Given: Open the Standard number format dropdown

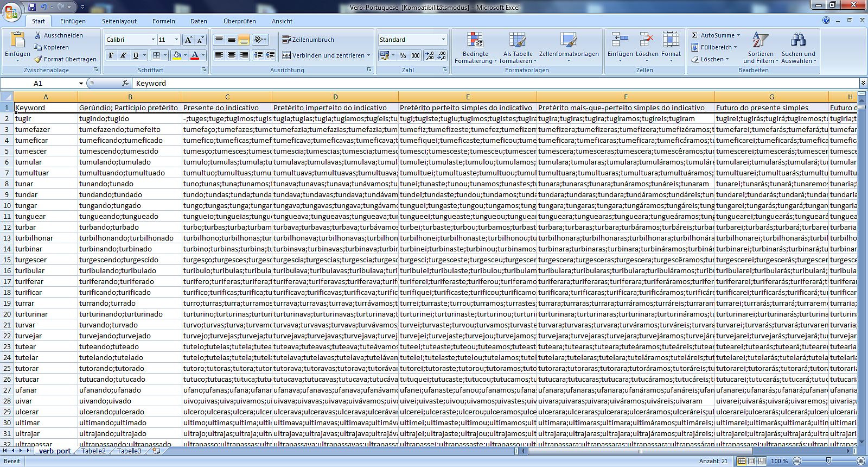Looking at the screenshot, I should pos(443,40).
